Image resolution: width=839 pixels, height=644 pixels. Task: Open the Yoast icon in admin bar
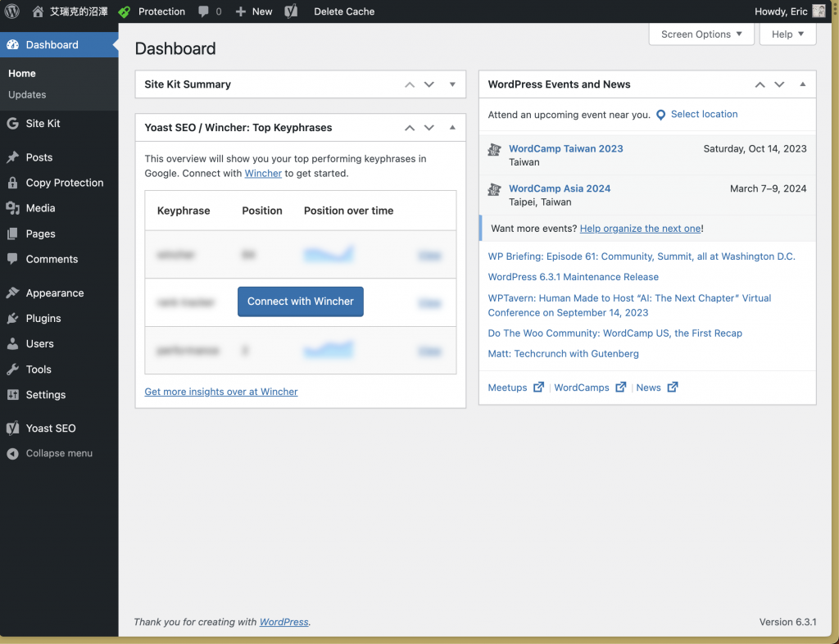coord(291,11)
